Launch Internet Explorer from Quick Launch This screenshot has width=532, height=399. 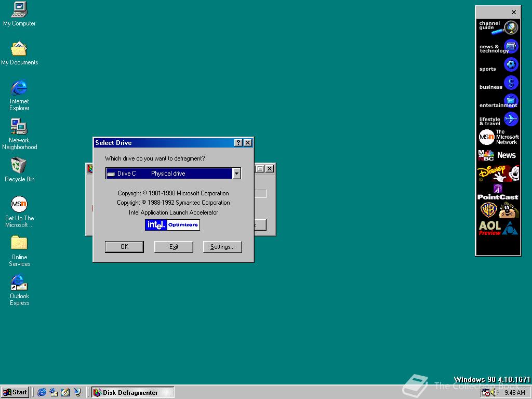point(42,392)
